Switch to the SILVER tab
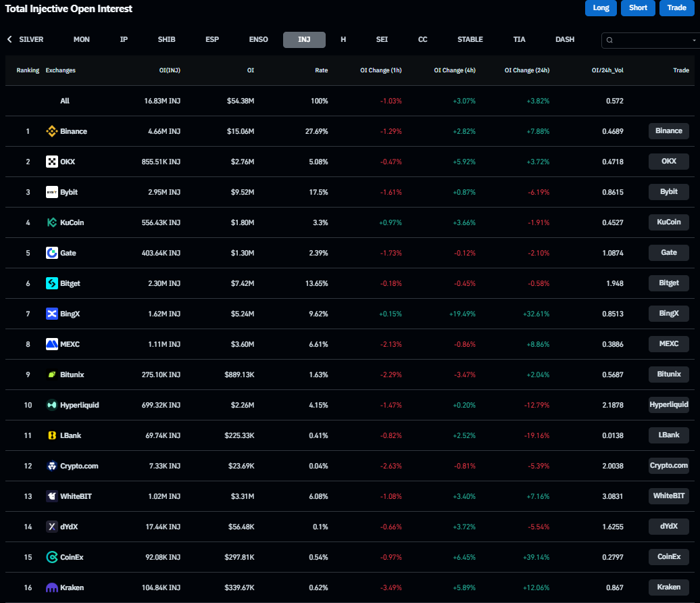 pos(31,39)
